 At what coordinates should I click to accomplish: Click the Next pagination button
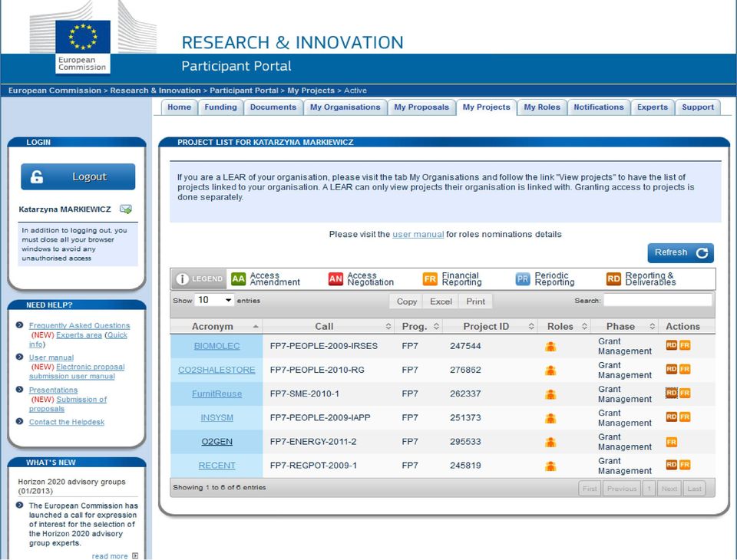(x=669, y=489)
